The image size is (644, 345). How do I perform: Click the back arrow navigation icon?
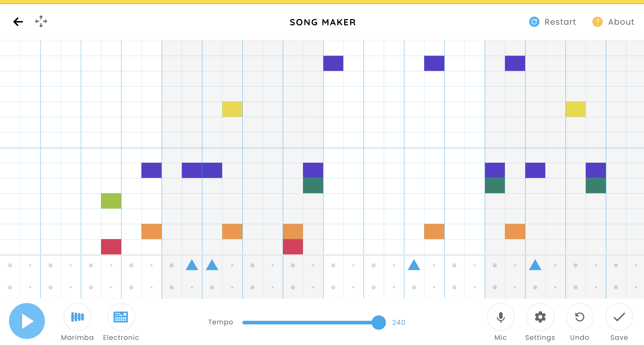click(18, 22)
